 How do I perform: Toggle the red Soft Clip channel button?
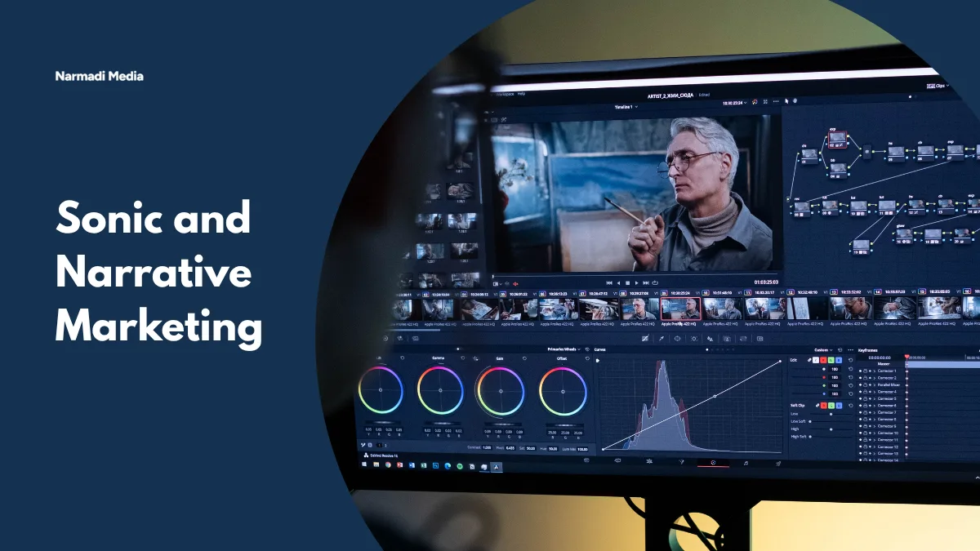(823, 406)
